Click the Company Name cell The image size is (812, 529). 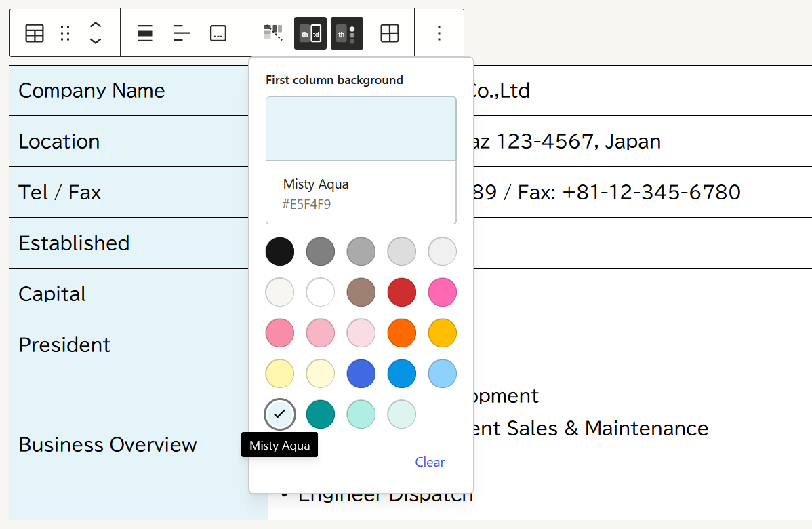point(129,91)
